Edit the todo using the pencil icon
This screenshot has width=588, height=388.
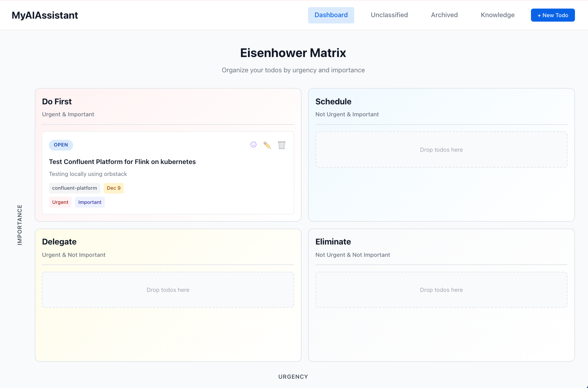(267, 145)
